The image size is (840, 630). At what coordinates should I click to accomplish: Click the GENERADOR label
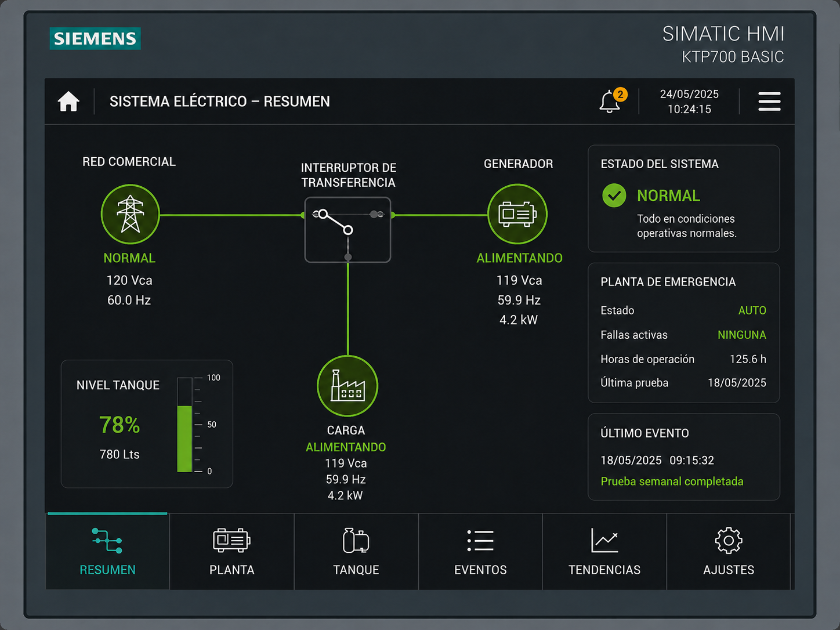(518, 164)
